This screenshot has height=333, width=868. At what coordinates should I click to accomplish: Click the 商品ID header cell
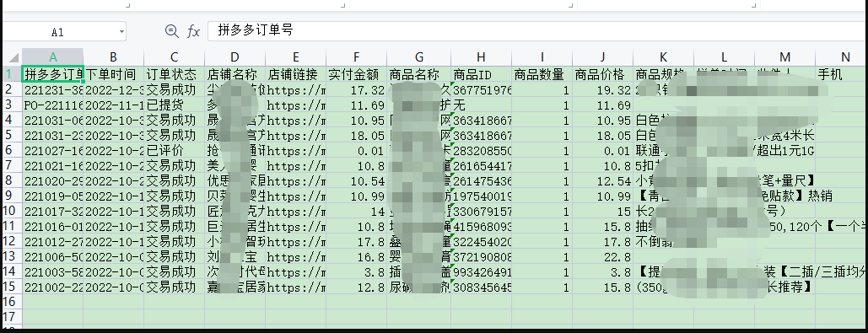pyautogui.click(x=481, y=74)
